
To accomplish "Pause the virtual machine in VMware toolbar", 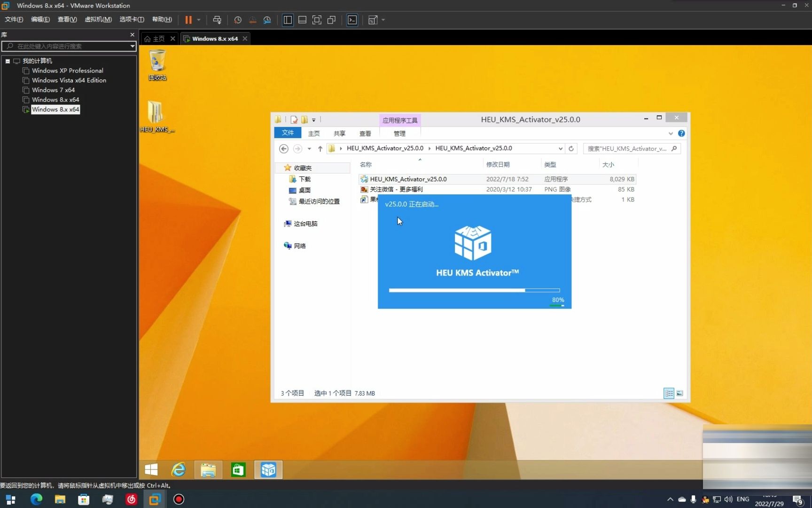I will coord(188,20).
